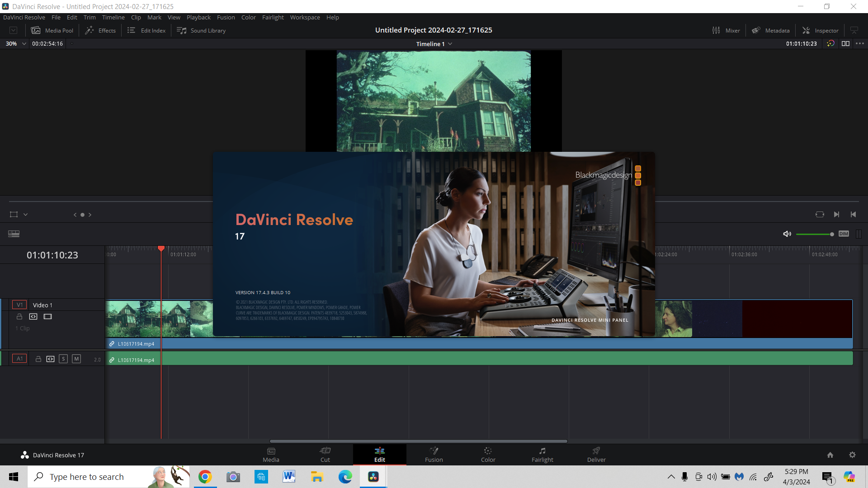Click the timeline playhead marker
Screen dimensions: 868x488
(161, 249)
